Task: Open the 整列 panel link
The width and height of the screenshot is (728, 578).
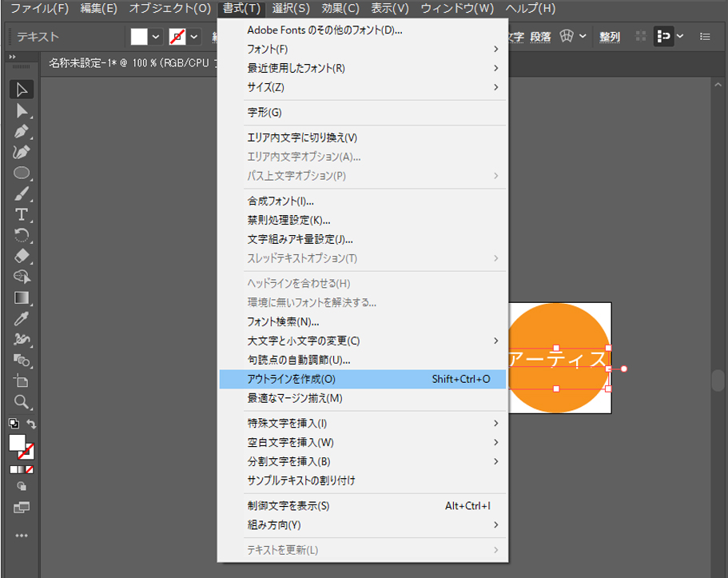Action: pyautogui.click(x=610, y=37)
